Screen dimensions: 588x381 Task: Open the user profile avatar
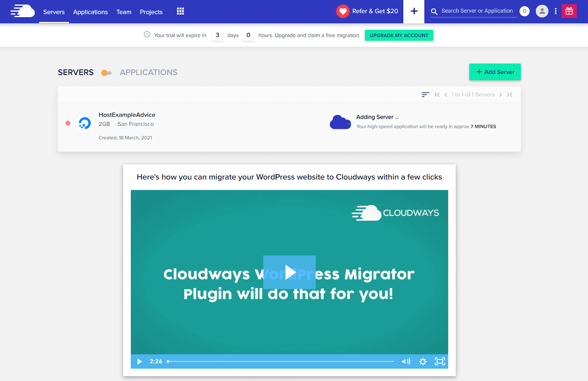[542, 11]
